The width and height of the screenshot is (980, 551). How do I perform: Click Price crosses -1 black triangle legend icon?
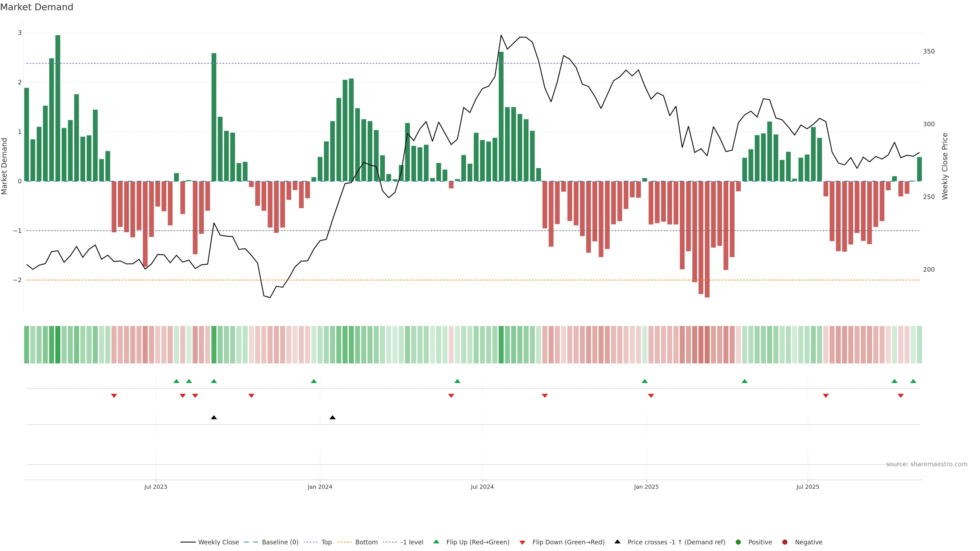(617, 542)
